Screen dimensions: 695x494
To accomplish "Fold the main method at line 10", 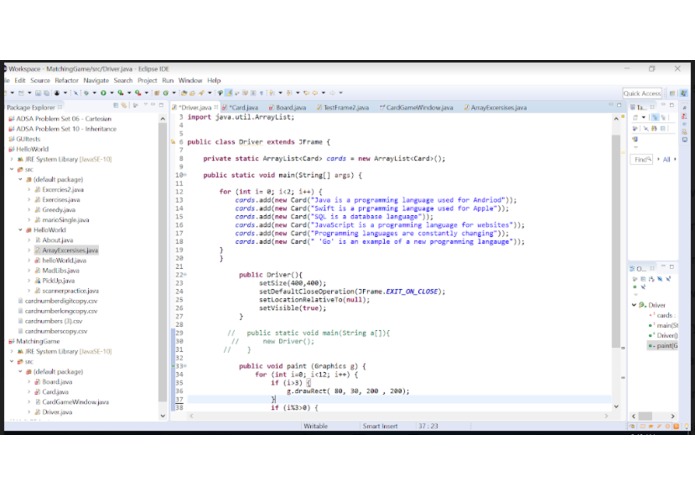I will (185, 175).
